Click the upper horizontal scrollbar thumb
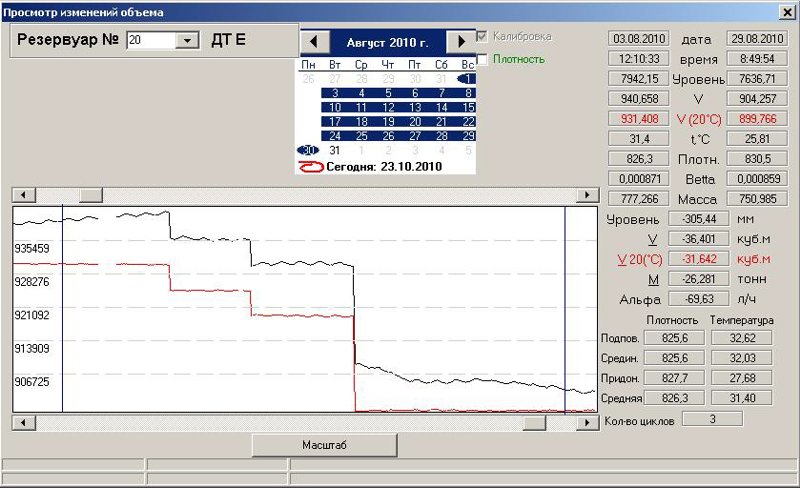Screen dimensions: 800x488 91,195
